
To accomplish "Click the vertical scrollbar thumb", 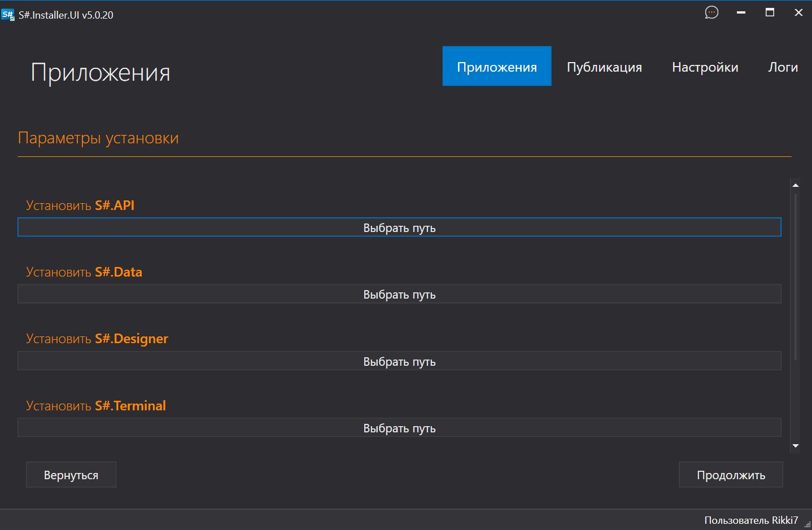I will [x=796, y=277].
